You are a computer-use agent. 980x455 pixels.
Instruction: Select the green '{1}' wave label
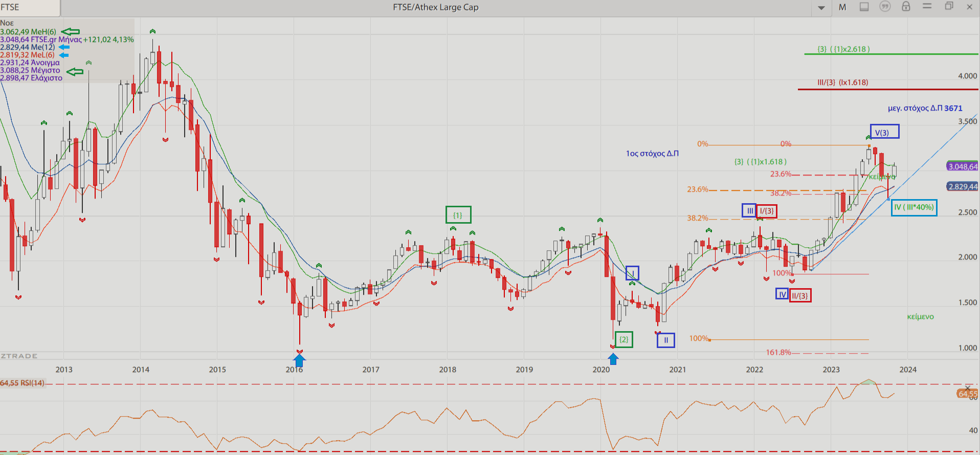(x=458, y=215)
